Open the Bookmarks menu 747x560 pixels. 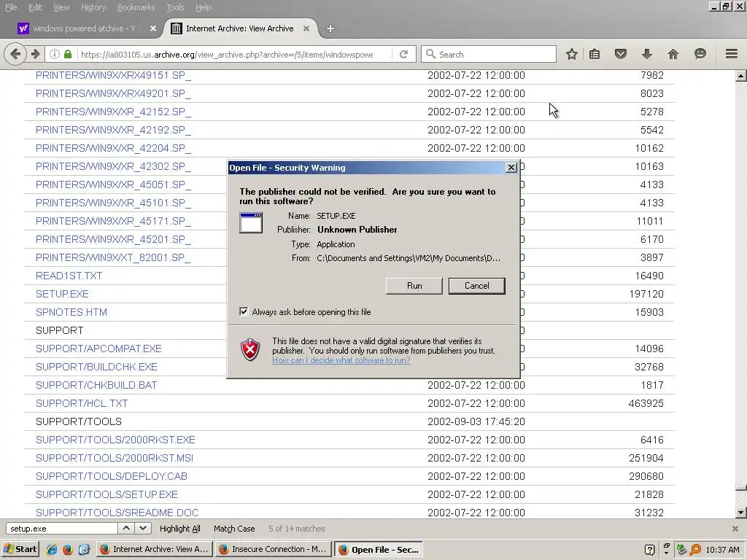(136, 7)
